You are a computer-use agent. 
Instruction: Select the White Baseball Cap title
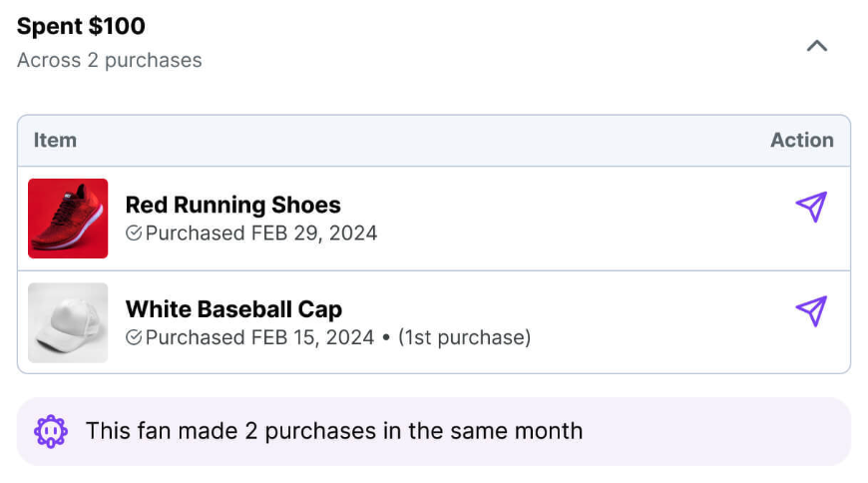[233, 309]
